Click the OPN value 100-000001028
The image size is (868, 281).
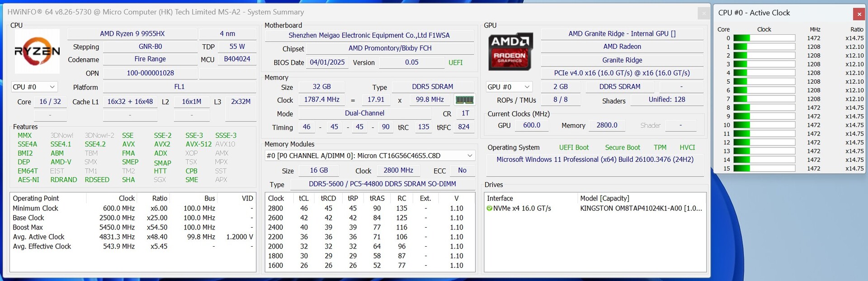[x=150, y=73]
